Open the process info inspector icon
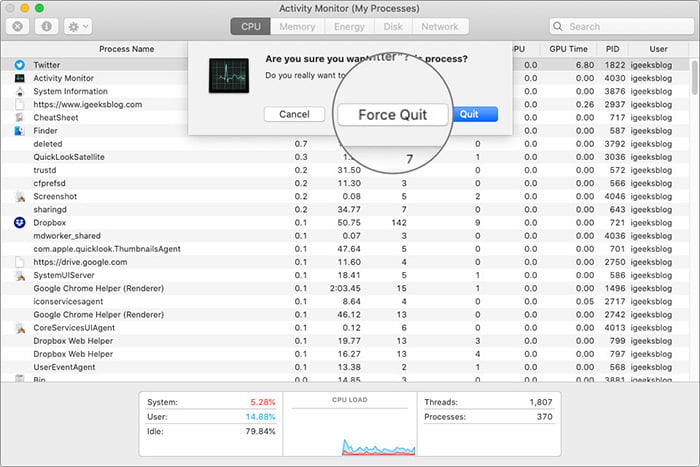 coord(46,27)
